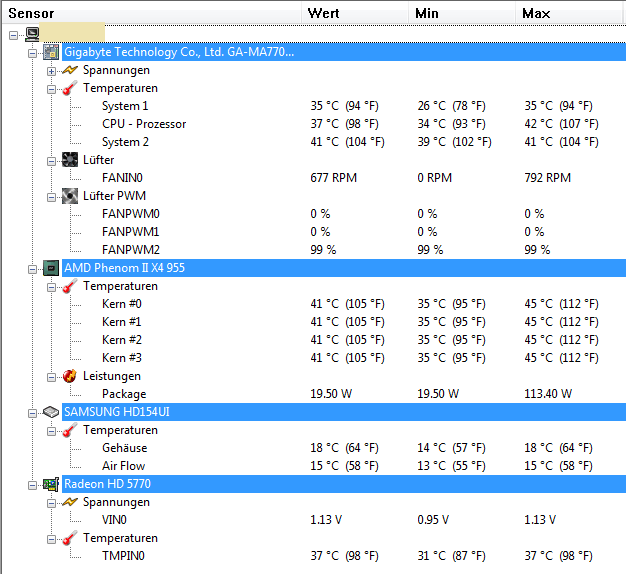Click the thermometer icon under Radeon HD 5770
This screenshot has width=626, height=574.
point(70,538)
